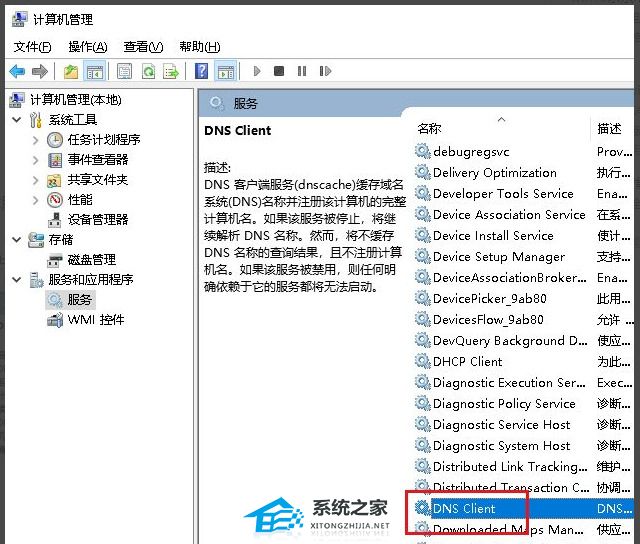Click the 服务 pane header magnifier icon
Screen dimensions: 640x544
coord(217,103)
